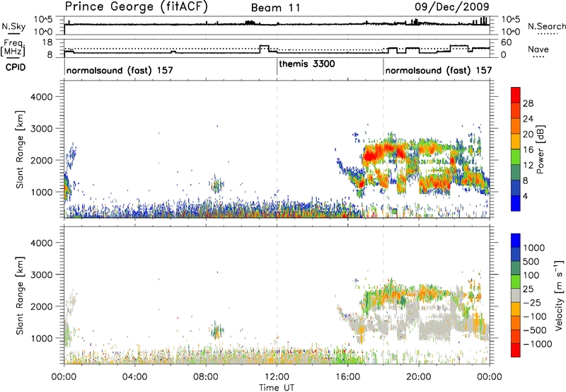Click the 'N.Sky' axis label

pos(13,26)
